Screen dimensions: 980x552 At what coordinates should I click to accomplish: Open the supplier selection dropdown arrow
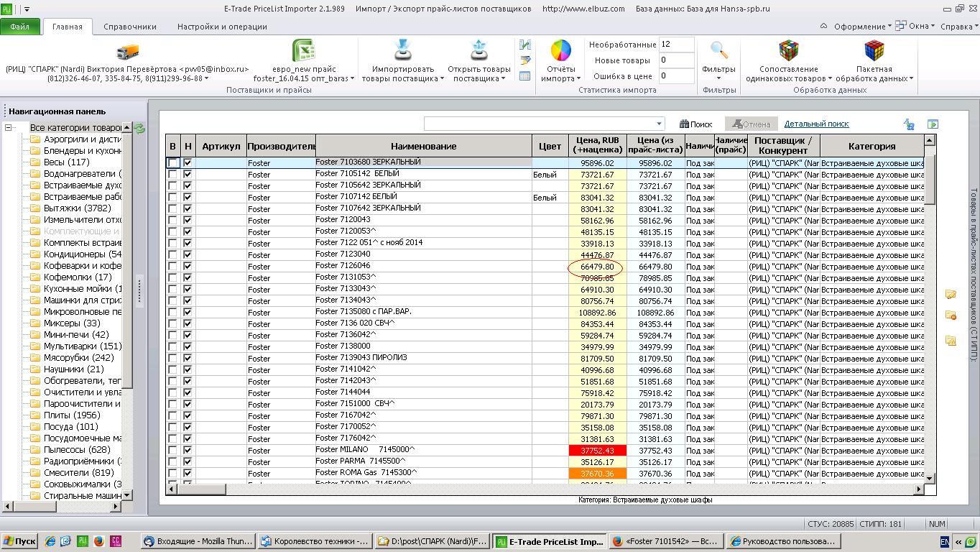[x=206, y=78]
